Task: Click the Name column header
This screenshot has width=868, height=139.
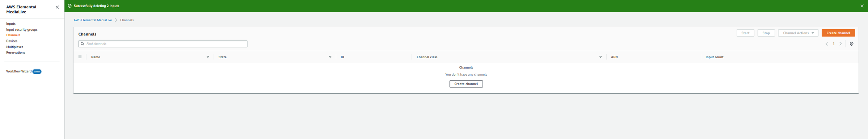Action: click(x=96, y=57)
